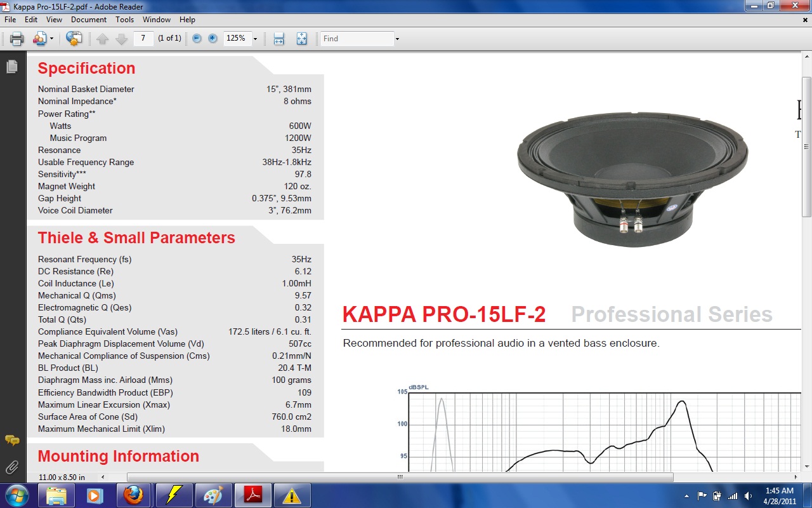The height and width of the screenshot is (508, 812).
Task: Click the Thiele & Small Parameters heading
Action: point(136,237)
